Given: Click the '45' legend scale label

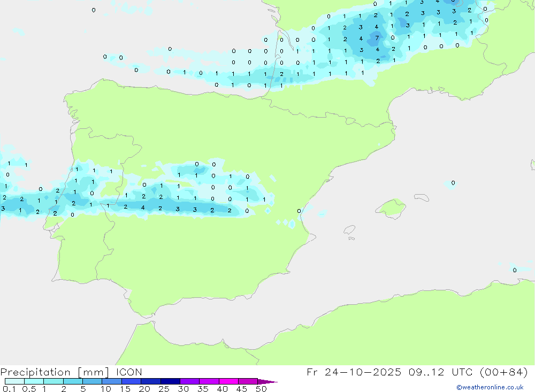Looking at the screenshot, I should (242, 389).
